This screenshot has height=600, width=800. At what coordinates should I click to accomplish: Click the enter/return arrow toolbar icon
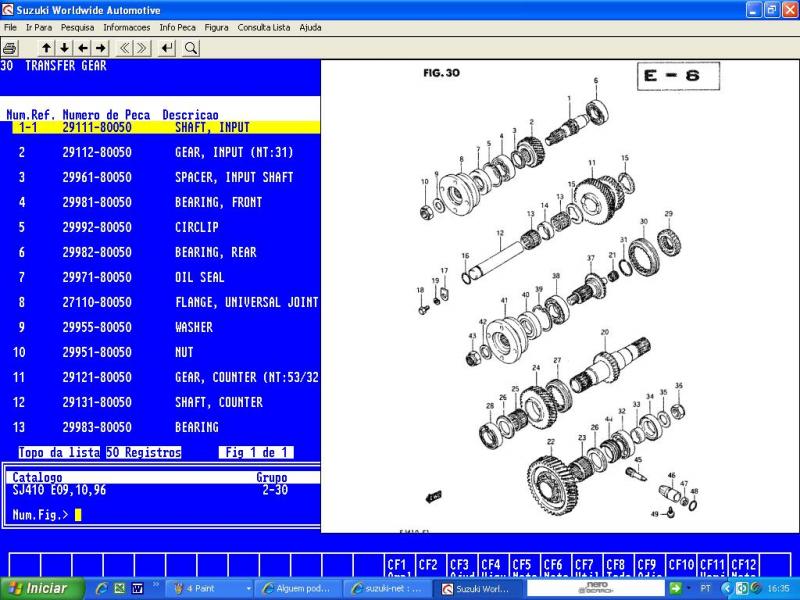167,48
